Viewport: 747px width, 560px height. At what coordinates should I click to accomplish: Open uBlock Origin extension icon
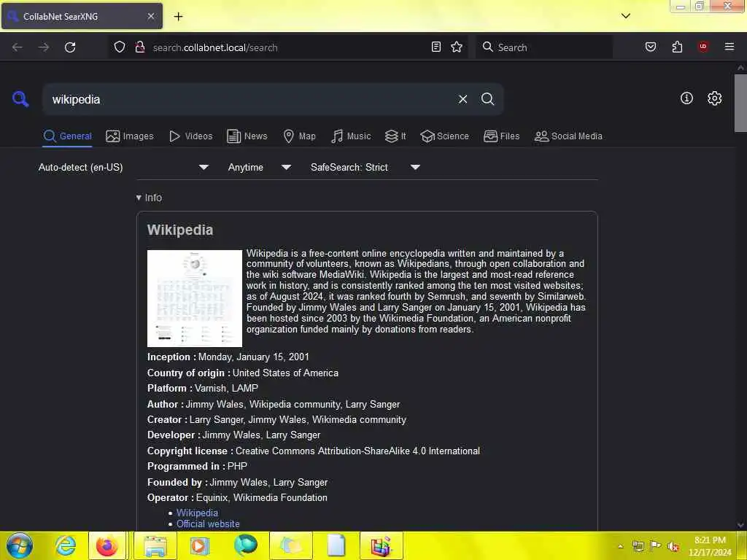click(703, 47)
